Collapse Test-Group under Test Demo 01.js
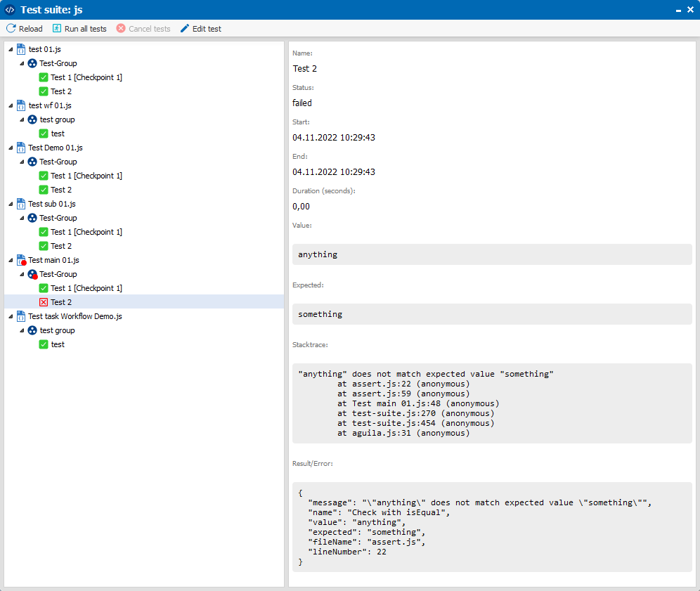The width and height of the screenshot is (700, 591). (x=22, y=162)
